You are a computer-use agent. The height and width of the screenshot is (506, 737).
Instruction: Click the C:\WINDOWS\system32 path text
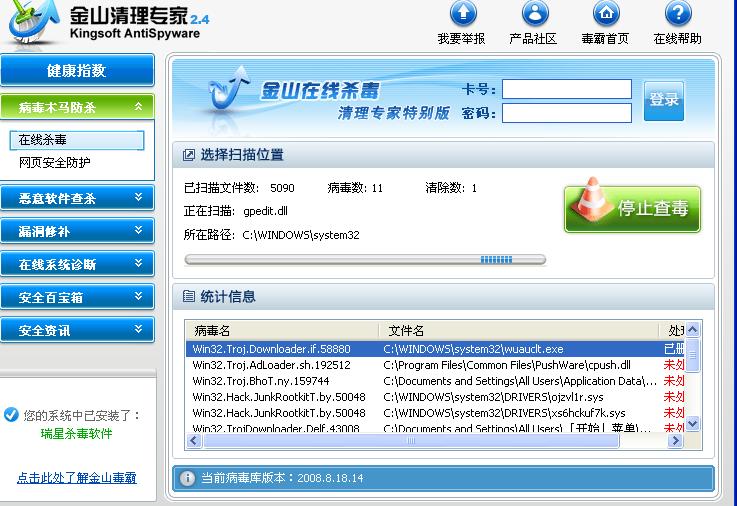[x=301, y=235]
